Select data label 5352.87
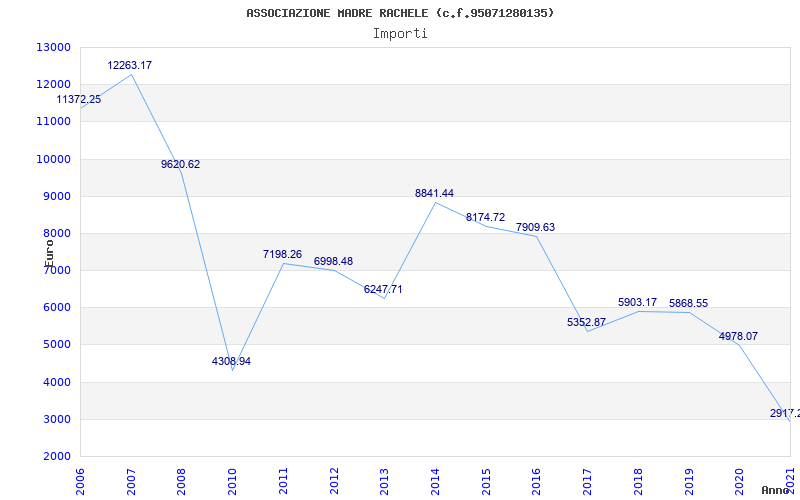This screenshot has height=500, width=800. [x=586, y=322]
